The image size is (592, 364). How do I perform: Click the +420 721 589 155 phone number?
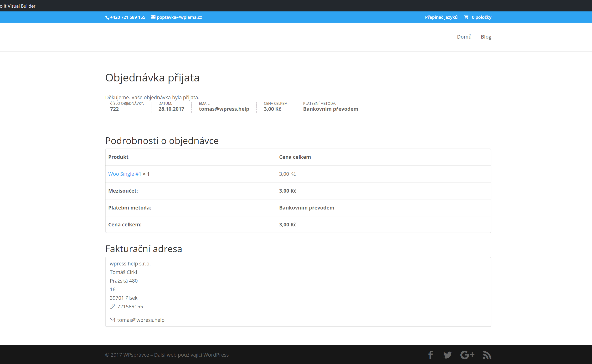click(x=128, y=17)
